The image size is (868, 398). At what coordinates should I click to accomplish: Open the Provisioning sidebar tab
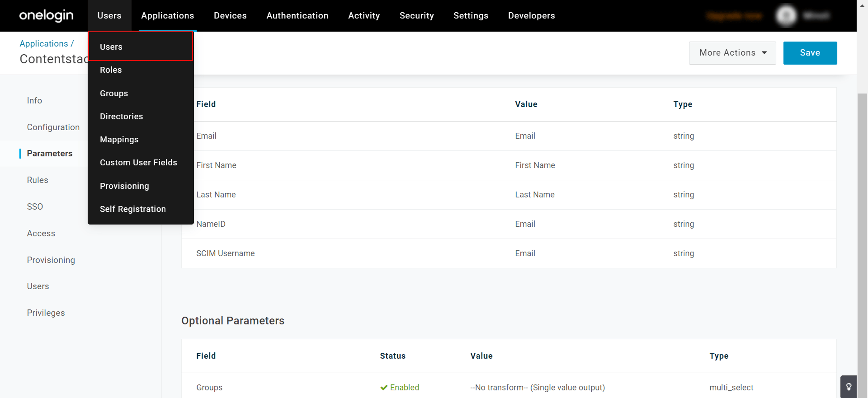[51, 260]
